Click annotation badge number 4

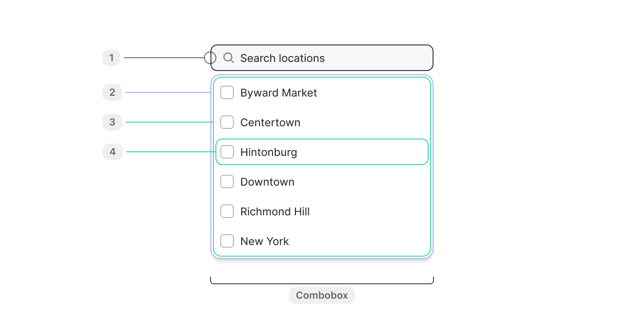[x=113, y=152]
